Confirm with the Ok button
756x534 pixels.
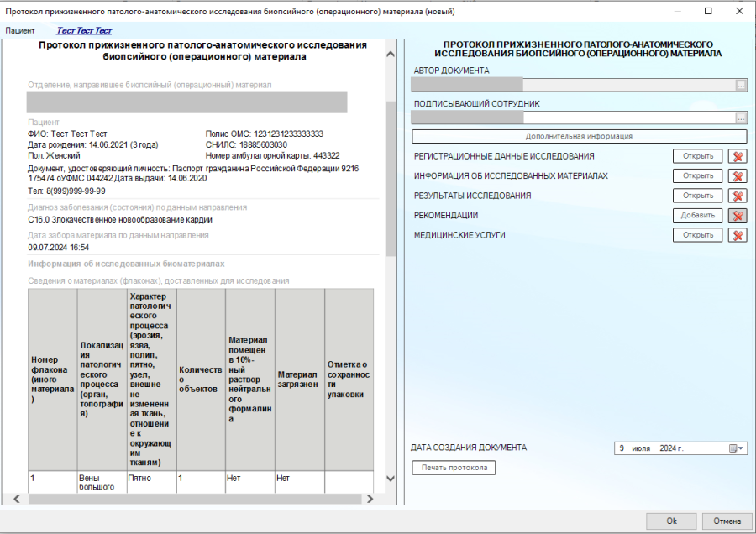pyautogui.click(x=672, y=521)
